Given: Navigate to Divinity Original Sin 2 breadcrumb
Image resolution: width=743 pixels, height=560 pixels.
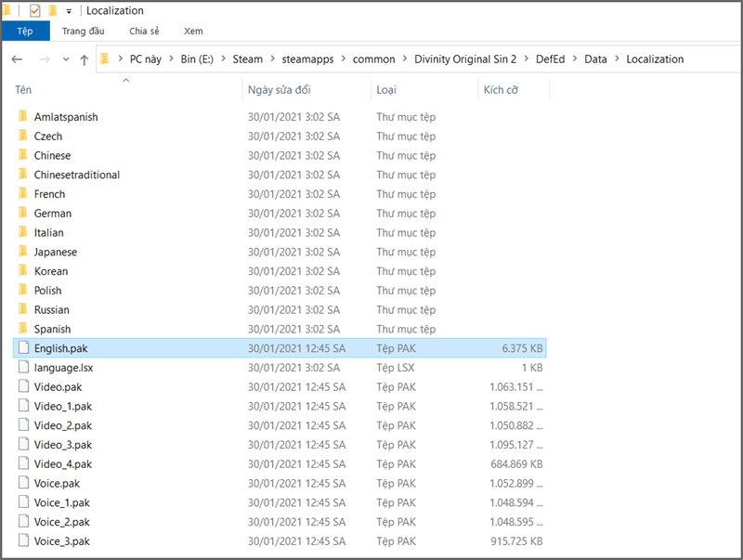Looking at the screenshot, I should tap(465, 59).
